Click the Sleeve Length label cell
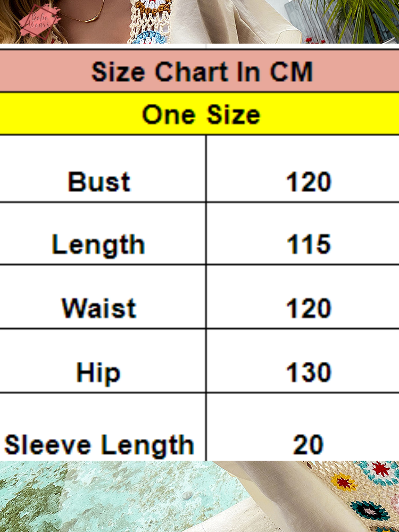Image resolution: width=399 pixels, height=532 pixels. point(99,445)
